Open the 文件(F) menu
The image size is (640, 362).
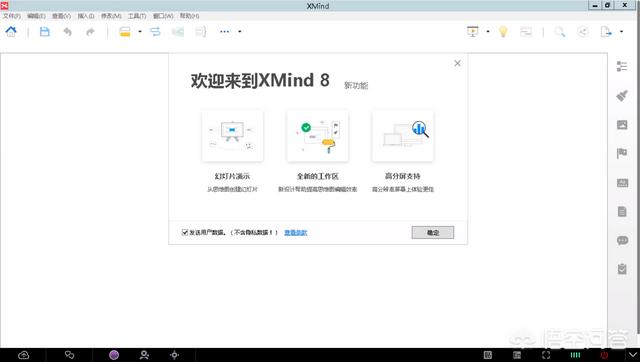pos(11,16)
